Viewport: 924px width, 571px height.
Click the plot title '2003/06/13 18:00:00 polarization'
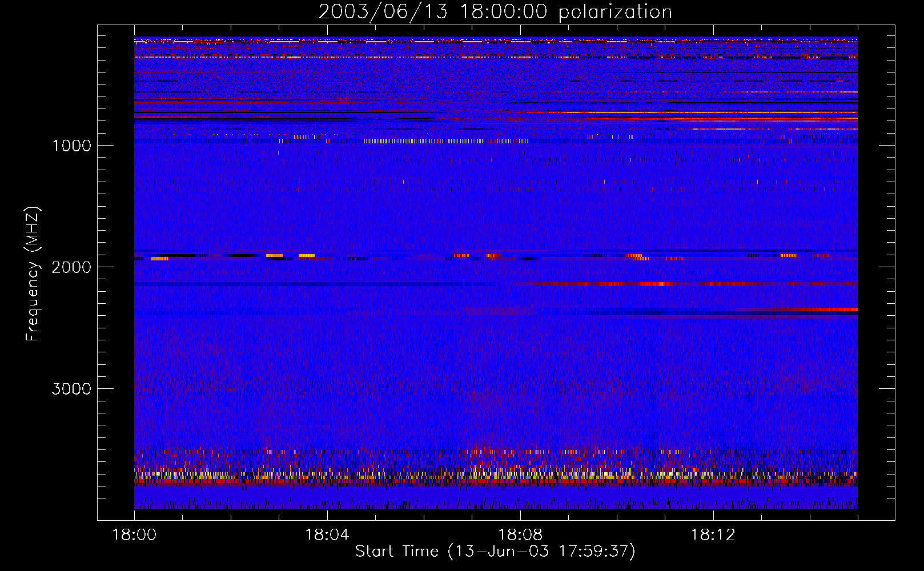click(495, 11)
